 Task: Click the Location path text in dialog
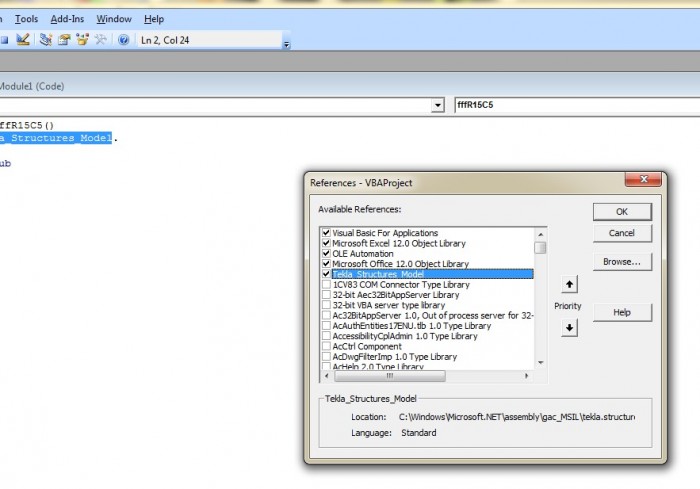pos(517,417)
